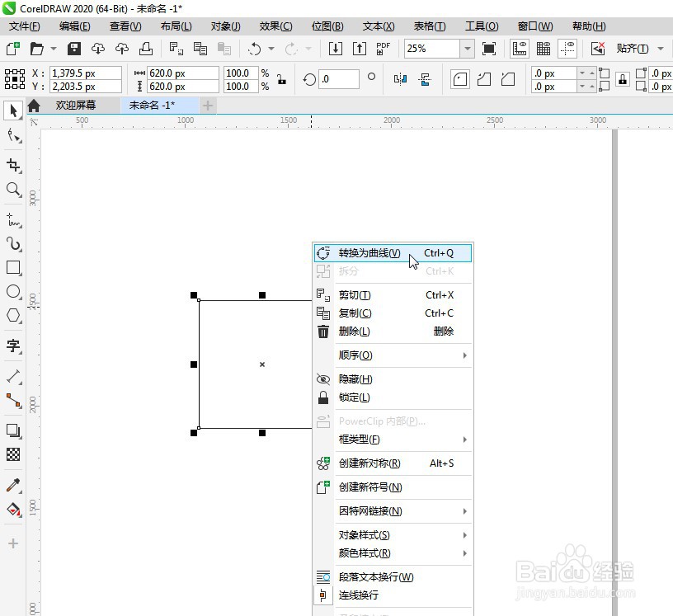The width and height of the screenshot is (673, 616).
Task: Select the Crop tool
Action: click(x=13, y=165)
